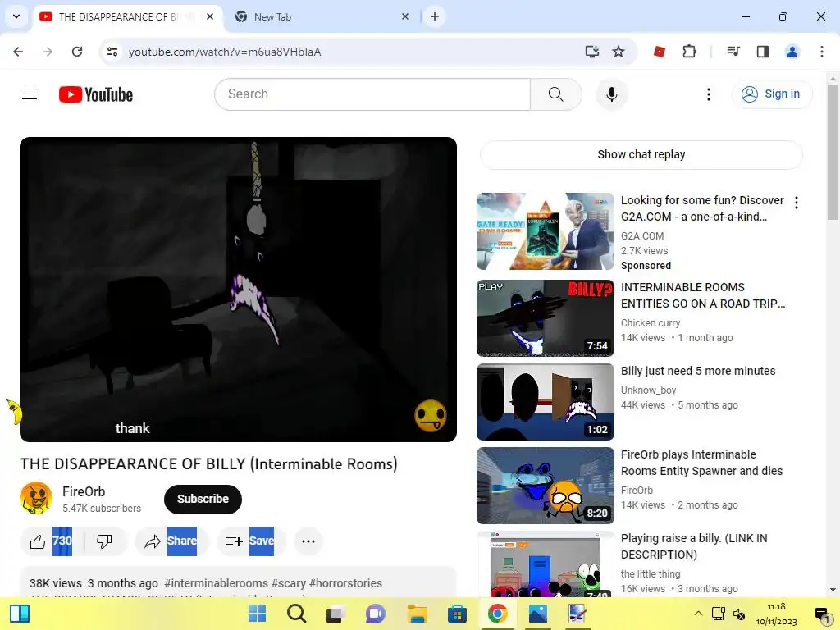Open options menu for G2A sponsored video
Screen dimensions: 840x630
tap(796, 203)
